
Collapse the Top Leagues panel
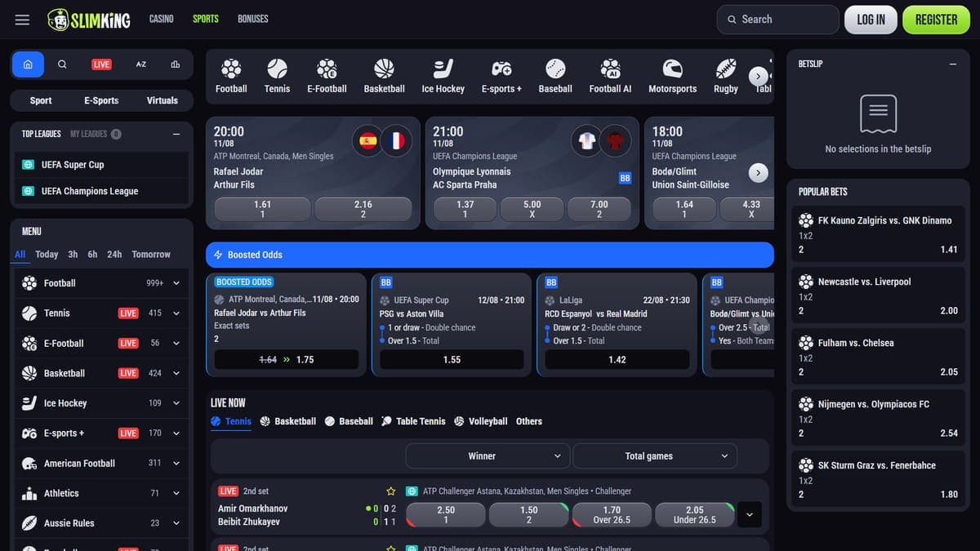pyautogui.click(x=176, y=134)
